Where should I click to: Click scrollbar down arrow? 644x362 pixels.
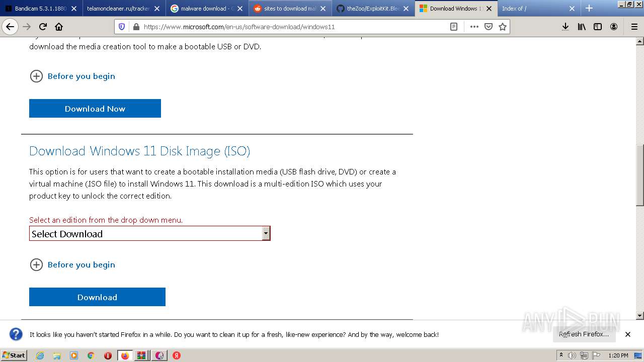(x=640, y=316)
